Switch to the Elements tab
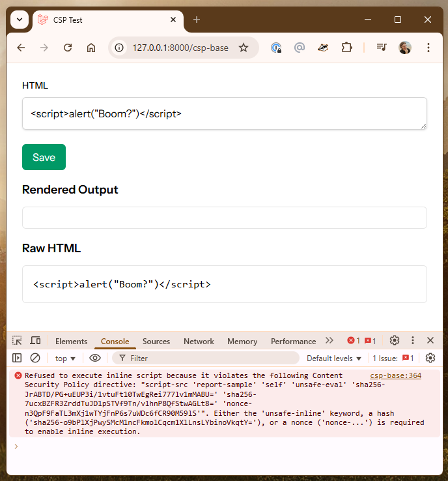Viewport: 448px width, 481px height. pyautogui.click(x=71, y=342)
